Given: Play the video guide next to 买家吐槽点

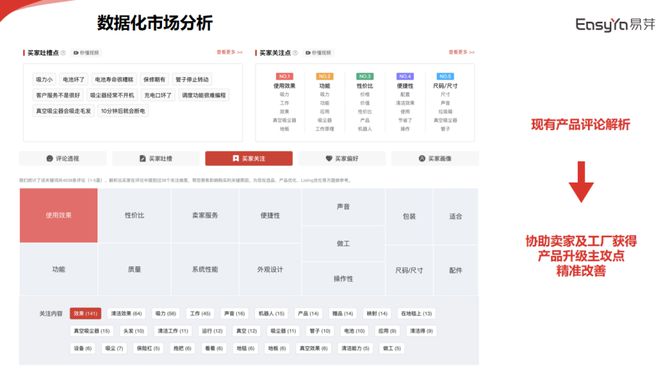Looking at the screenshot, I should (x=86, y=53).
